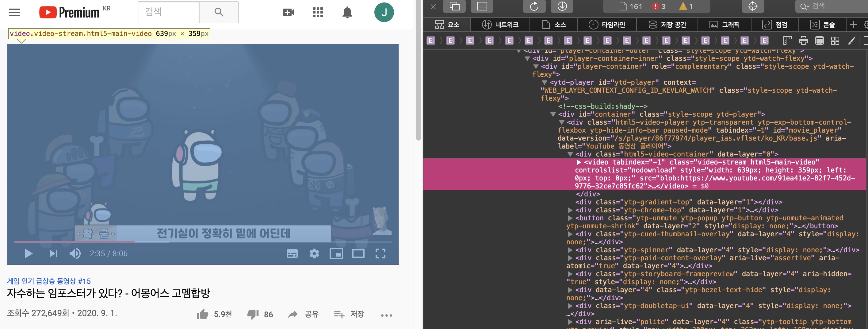Mute the video with the speaker icon
This screenshot has width=868, height=329.
(x=75, y=254)
